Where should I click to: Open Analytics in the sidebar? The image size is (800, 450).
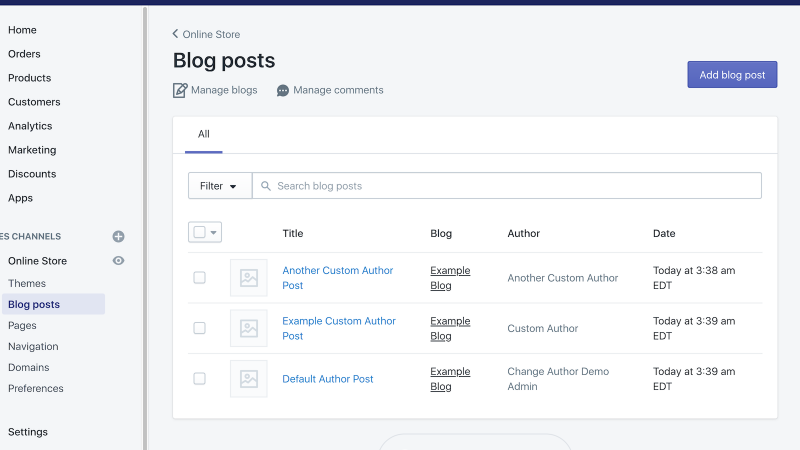[30, 126]
